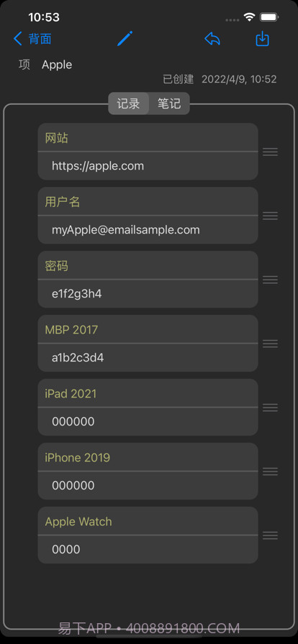
Task: Tap the MBP 2017 value a1b2c3d4
Action: pyautogui.click(x=148, y=358)
